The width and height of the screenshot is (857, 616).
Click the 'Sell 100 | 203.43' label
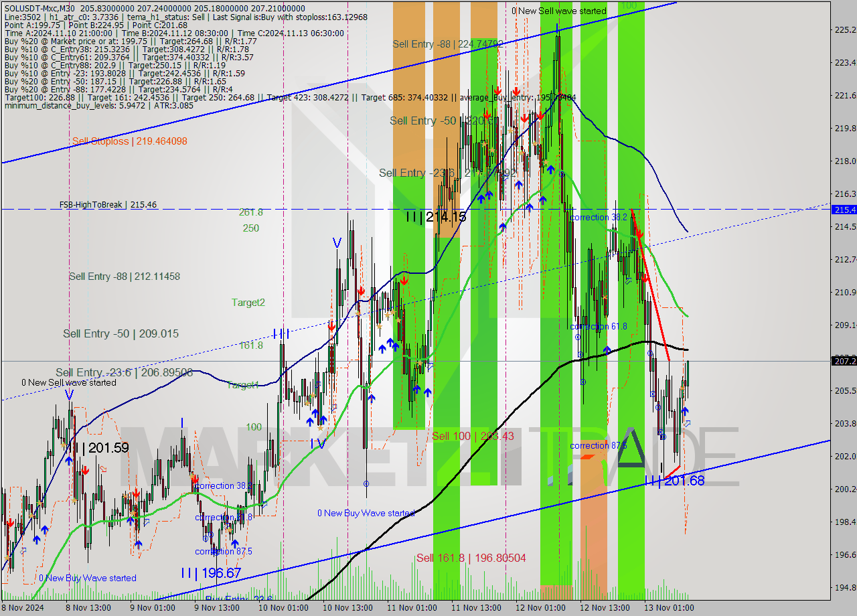click(x=473, y=437)
